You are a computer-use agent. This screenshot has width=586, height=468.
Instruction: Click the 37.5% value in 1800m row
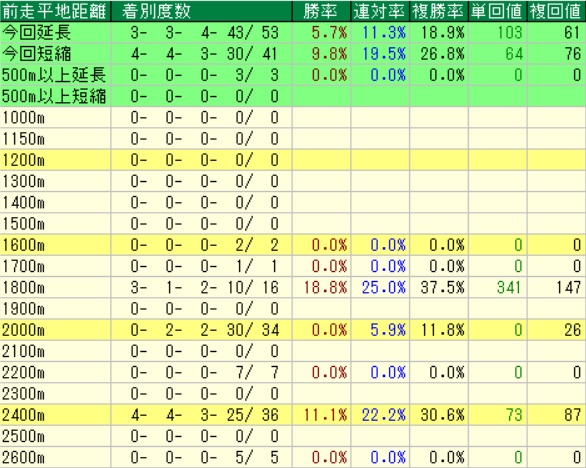pos(442,287)
